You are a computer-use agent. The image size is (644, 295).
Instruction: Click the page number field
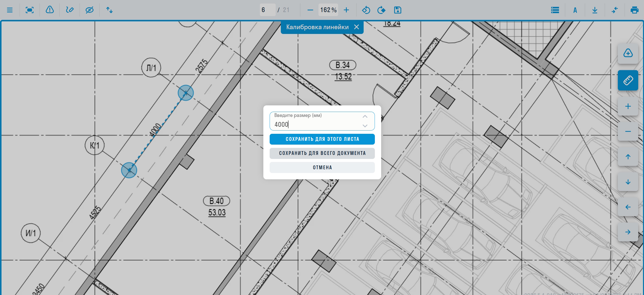pyautogui.click(x=267, y=10)
